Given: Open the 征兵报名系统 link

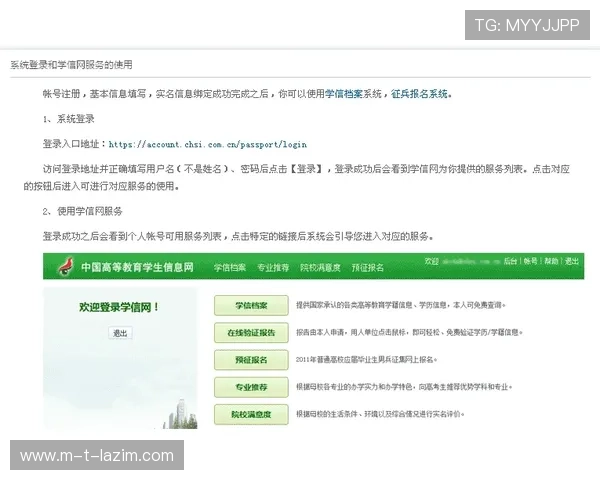Looking at the screenshot, I should point(419,94).
